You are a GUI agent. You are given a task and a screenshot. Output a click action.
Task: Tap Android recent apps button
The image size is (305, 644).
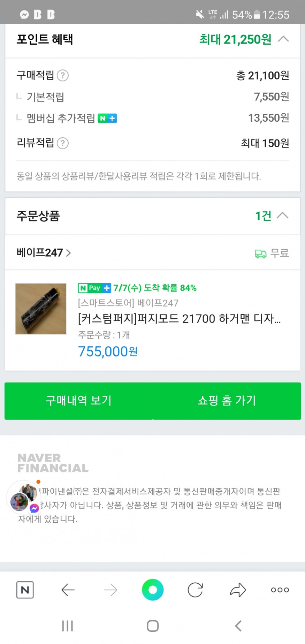(67, 626)
